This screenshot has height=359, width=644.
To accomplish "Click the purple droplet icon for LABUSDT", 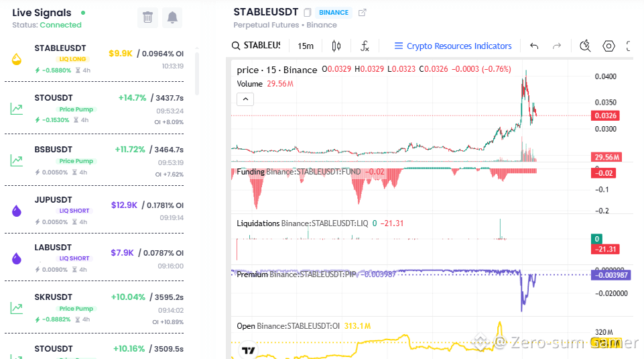I will pyautogui.click(x=17, y=258).
